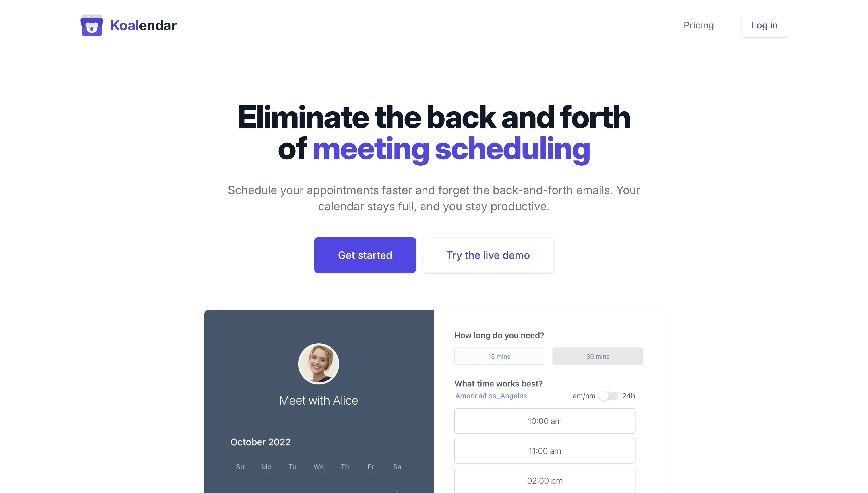Click the Saturday calendar column header
868x493 pixels.
[396, 466]
